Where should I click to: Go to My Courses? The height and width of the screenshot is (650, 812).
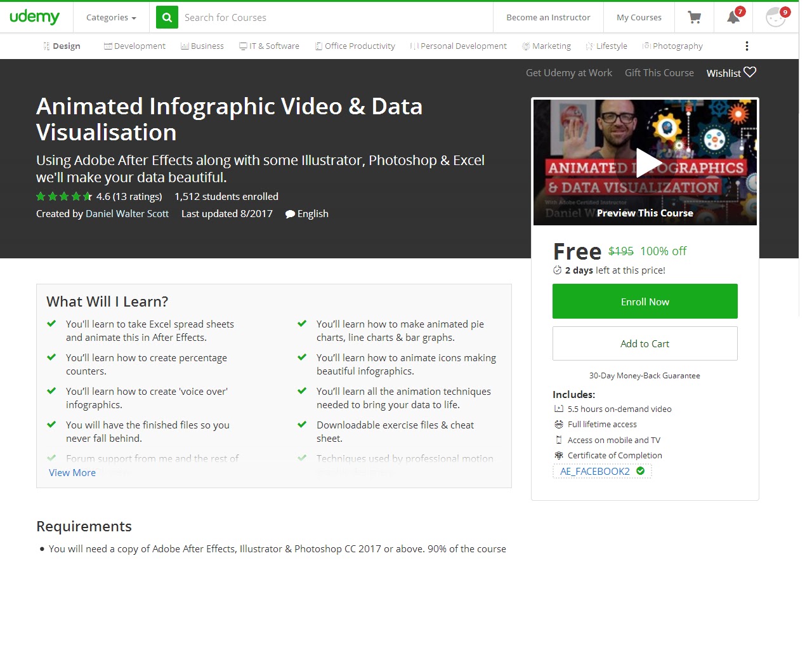639,18
